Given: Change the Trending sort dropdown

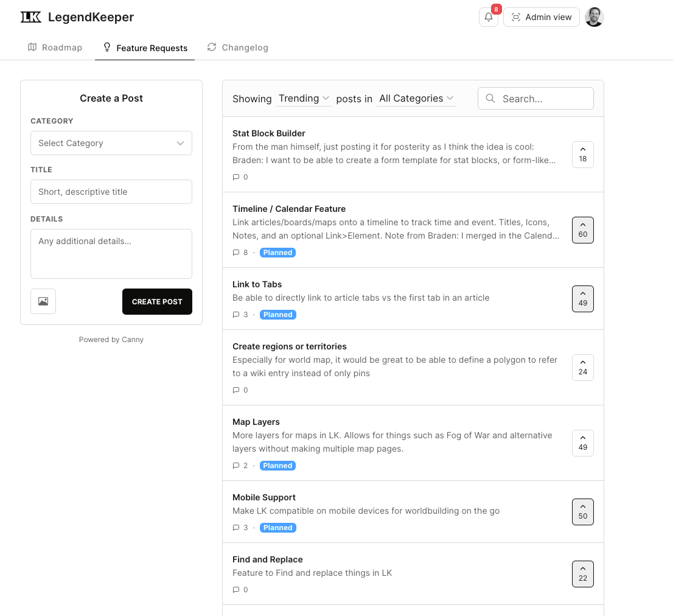Looking at the screenshot, I should pyautogui.click(x=304, y=98).
